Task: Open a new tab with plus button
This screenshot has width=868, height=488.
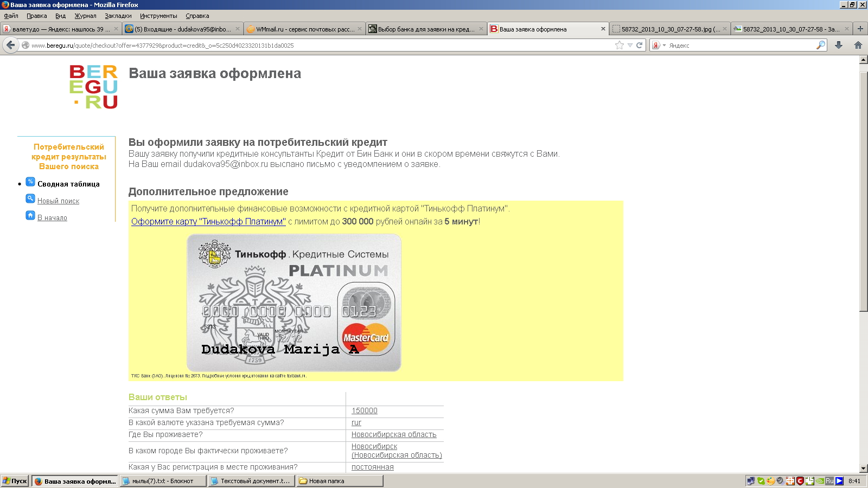Action: [860, 29]
